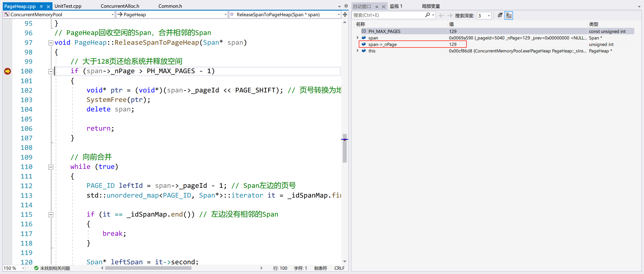Screen dimensions: 644x274
Task: Click the back navigation arrow in the Autos window
Action: (x=441, y=15)
